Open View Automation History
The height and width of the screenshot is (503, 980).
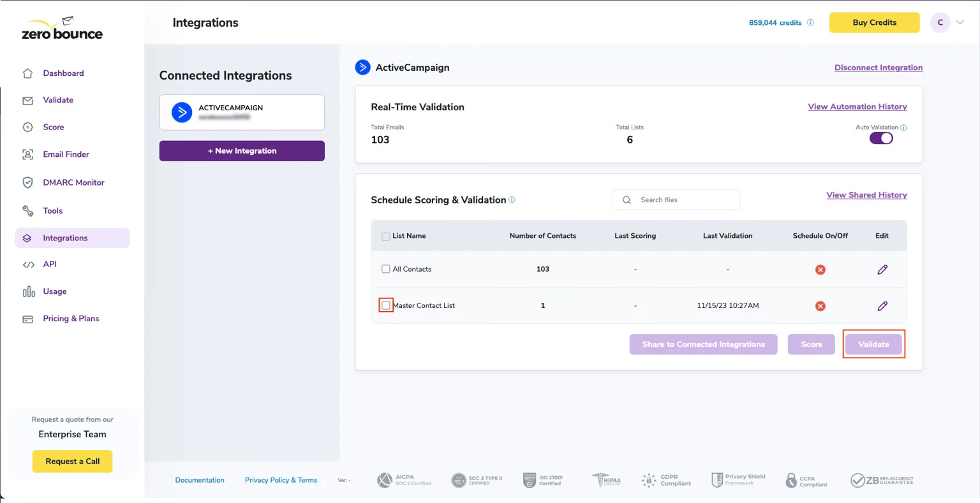[857, 106]
